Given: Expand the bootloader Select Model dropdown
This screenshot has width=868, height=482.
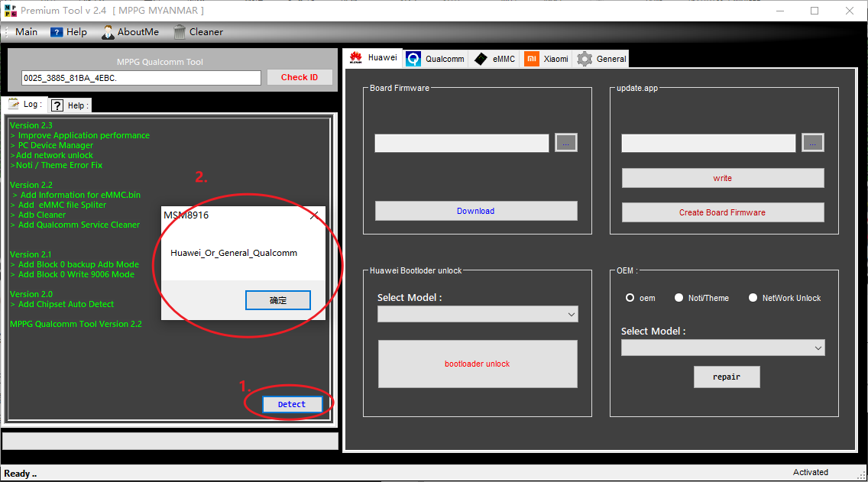Looking at the screenshot, I should tap(572, 314).
